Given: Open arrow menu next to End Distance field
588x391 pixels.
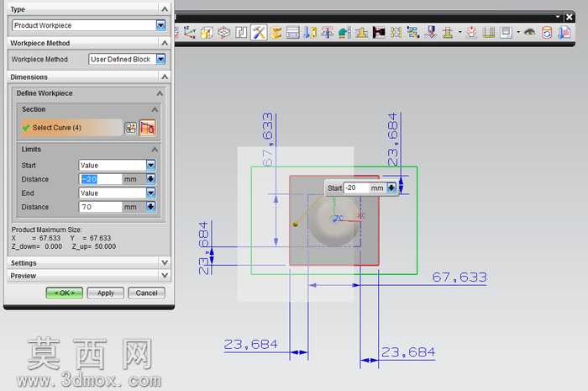Looking at the screenshot, I should click(150, 207).
